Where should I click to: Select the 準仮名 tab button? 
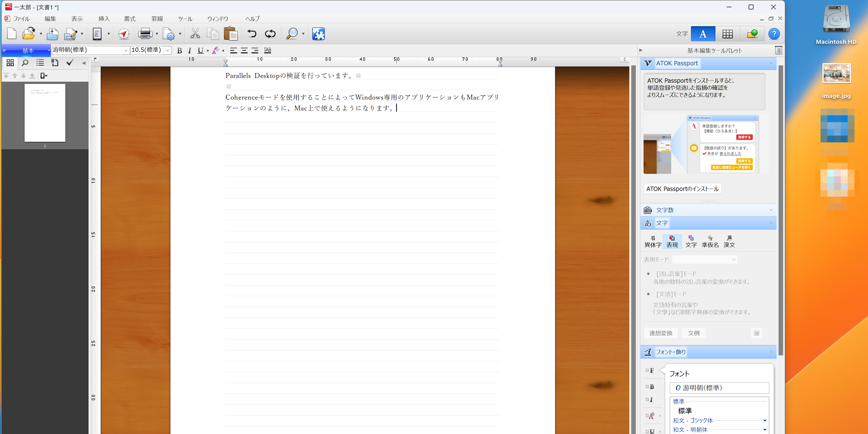pyautogui.click(x=710, y=242)
